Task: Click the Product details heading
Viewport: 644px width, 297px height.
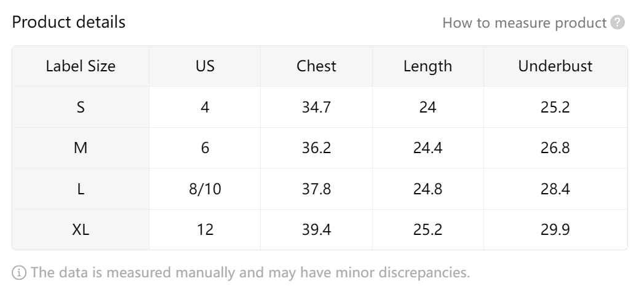Action: 69,22
